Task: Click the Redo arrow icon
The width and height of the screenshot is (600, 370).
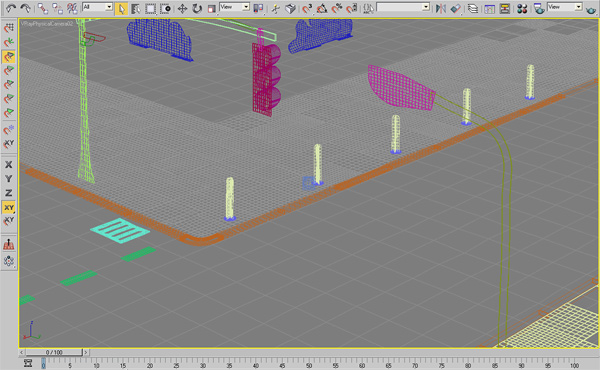Action: (26, 8)
